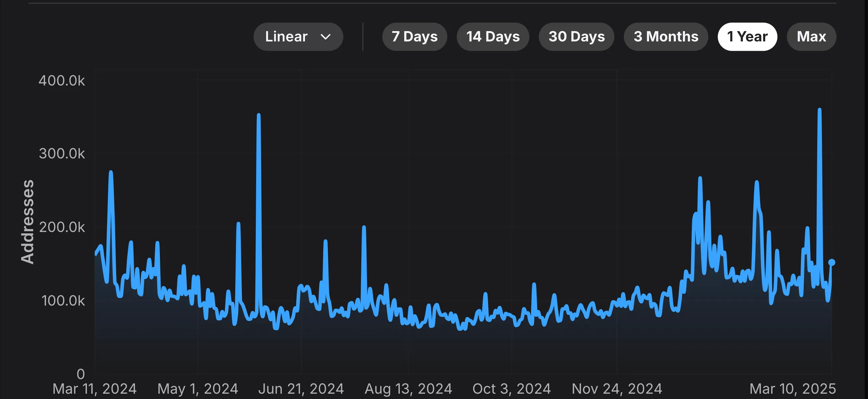The height and width of the screenshot is (399, 868).
Task: Click the latest data point dot
Action: pyautogui.click(x=831, y=262)
